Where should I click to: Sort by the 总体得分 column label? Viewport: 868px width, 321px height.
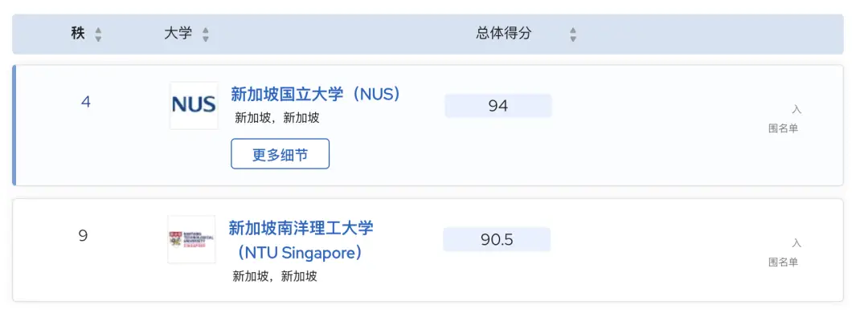(504, 34)
